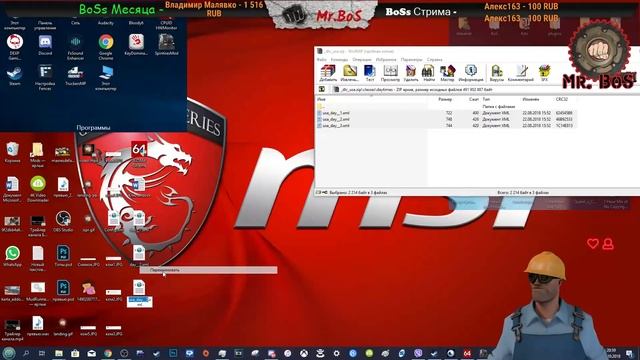Open the 4K Video Downloader shortcut
The width and height of the screenshot is (640, 360).
[x=38, y=189]
